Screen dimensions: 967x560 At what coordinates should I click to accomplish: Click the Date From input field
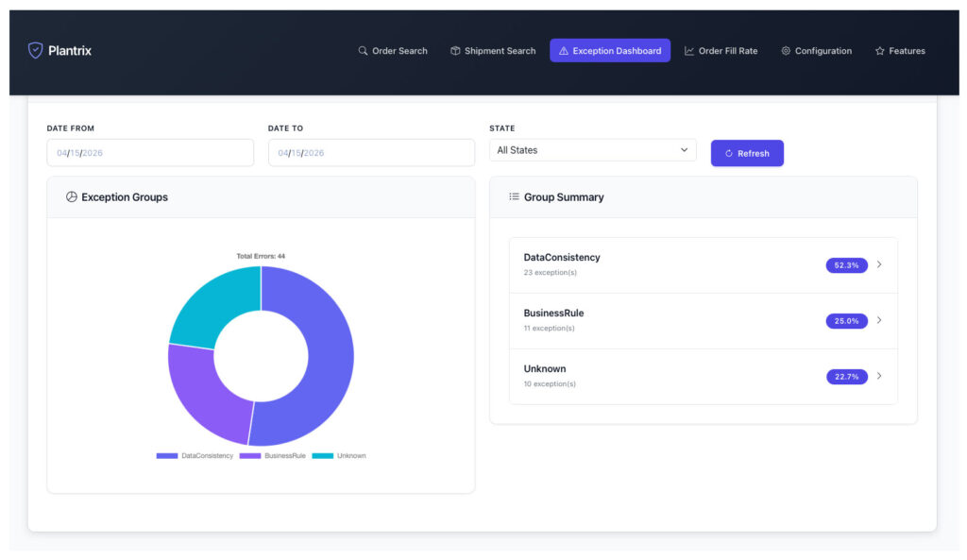[x=149, y=153]
